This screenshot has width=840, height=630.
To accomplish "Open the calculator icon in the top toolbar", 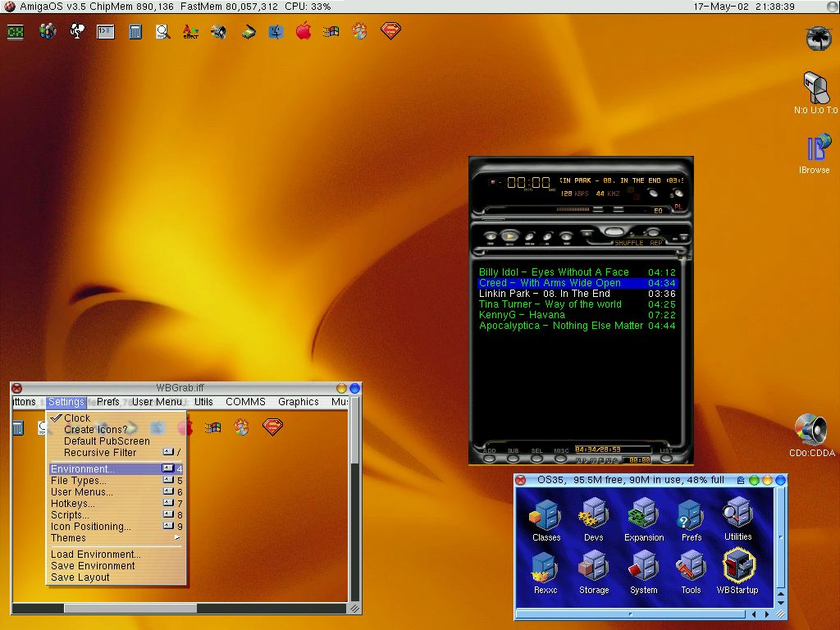I will (x=135, y=32).
